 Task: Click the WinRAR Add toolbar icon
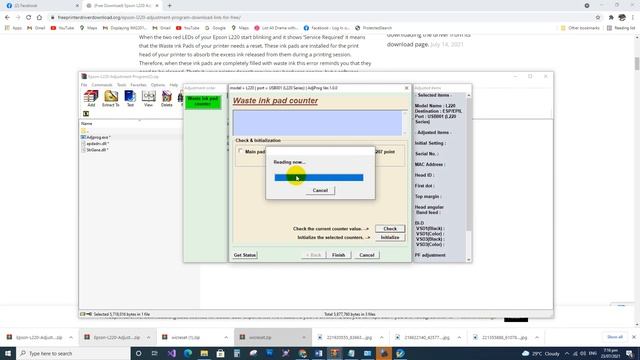coord(91,98)
